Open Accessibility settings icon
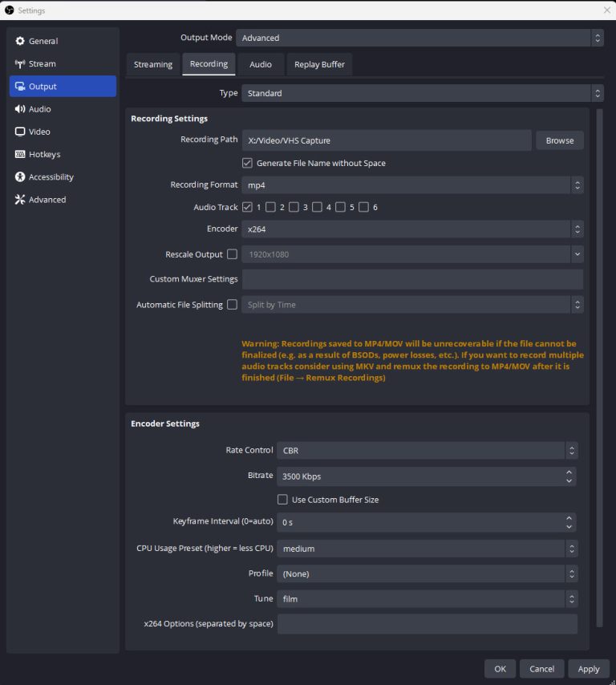Image resolution: width=616 pixels, height=685 pixels. pos(21,176)
